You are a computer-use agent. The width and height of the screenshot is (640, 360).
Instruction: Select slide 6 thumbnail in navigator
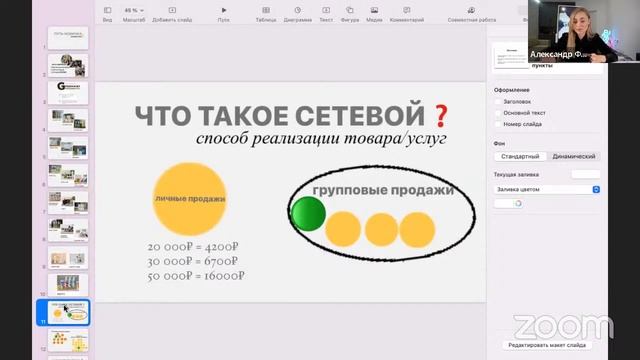68,175
